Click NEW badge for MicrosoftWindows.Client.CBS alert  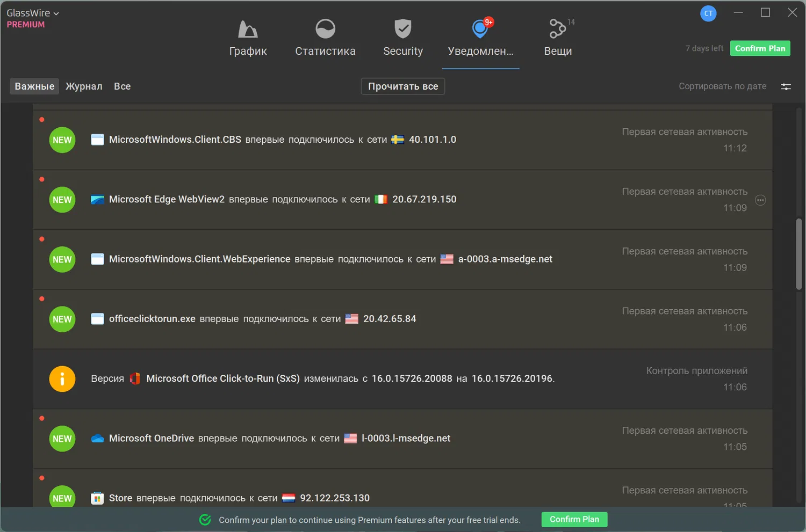pos(62,140)
